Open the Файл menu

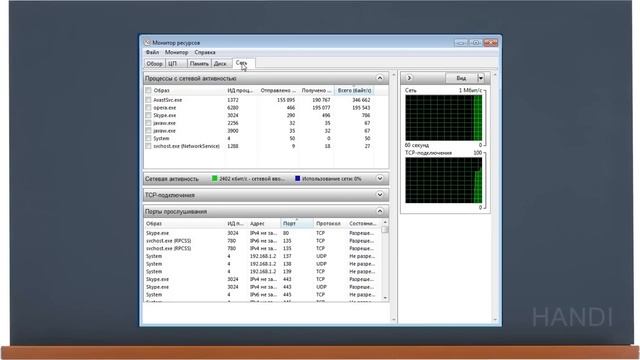coord(152,52)
